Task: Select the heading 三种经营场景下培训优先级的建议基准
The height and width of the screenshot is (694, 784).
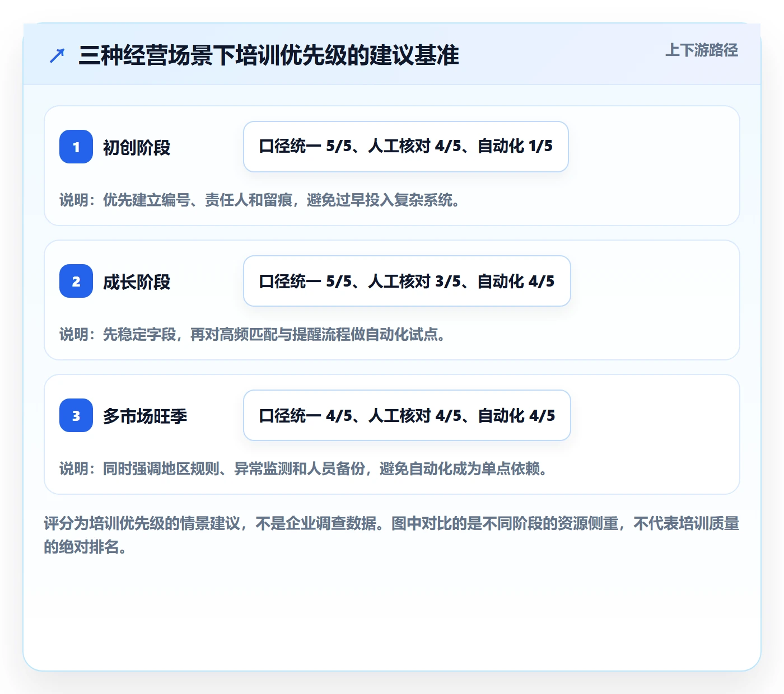Action: pos(269,55)
